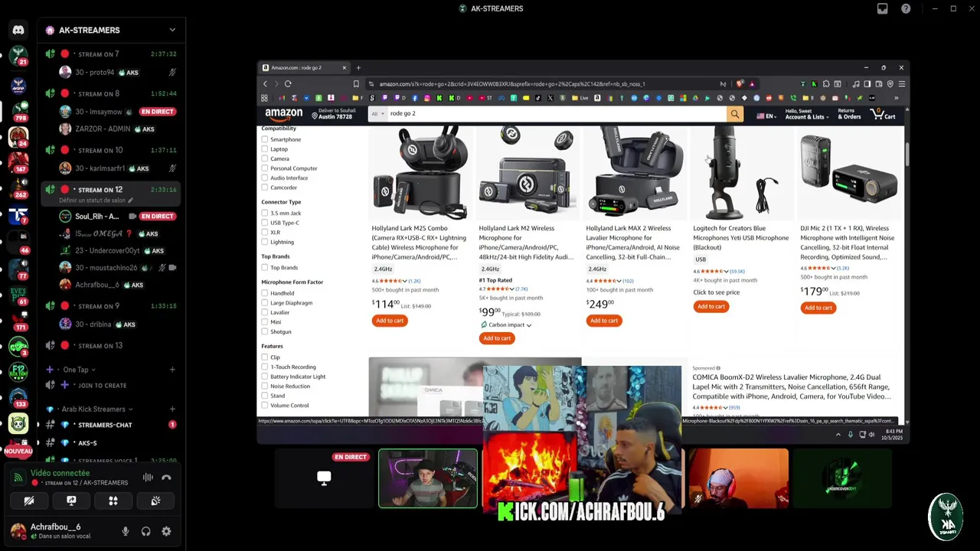
Task: Select the Shotgun form factor checkbox
Action: pos(265,331)
